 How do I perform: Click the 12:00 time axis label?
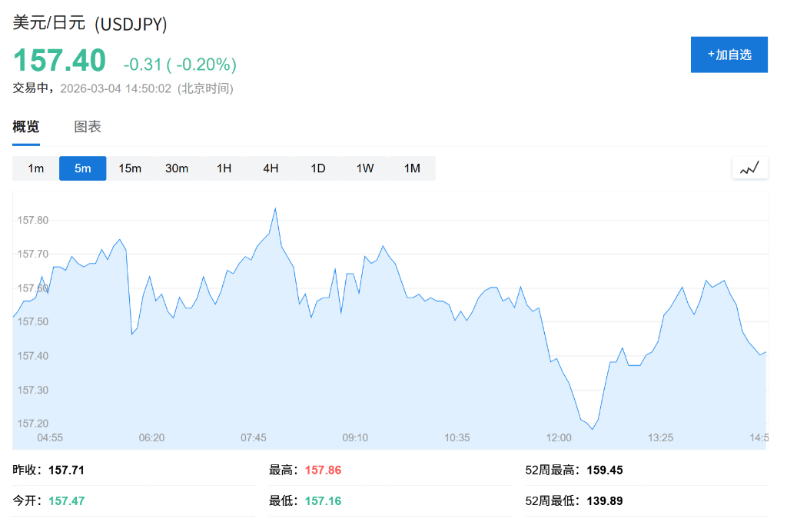tap(560, 437)
